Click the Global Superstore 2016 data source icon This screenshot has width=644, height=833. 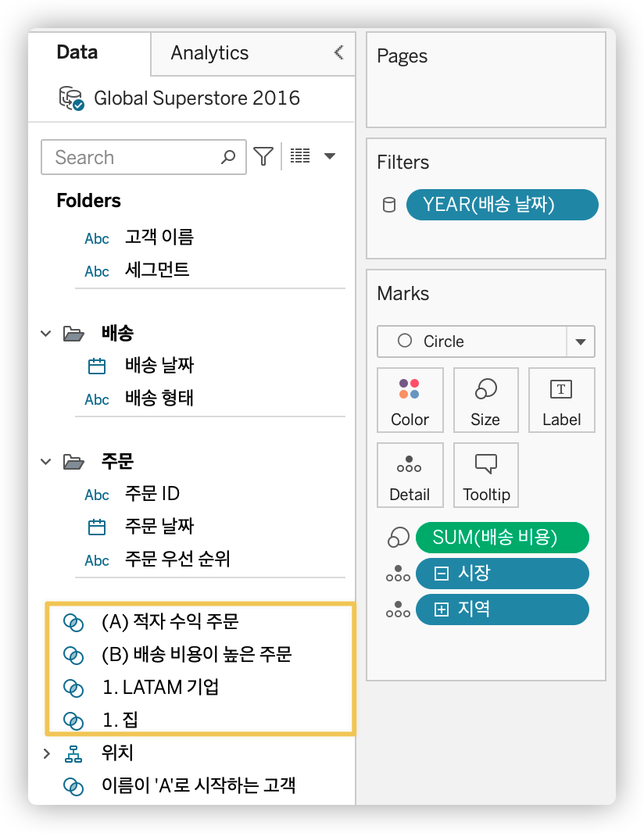click(71, 98)
